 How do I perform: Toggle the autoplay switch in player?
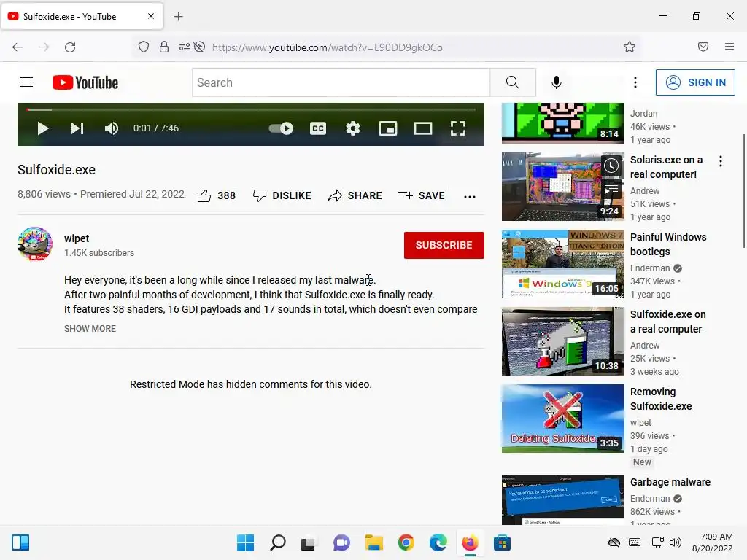pos(281,128)
